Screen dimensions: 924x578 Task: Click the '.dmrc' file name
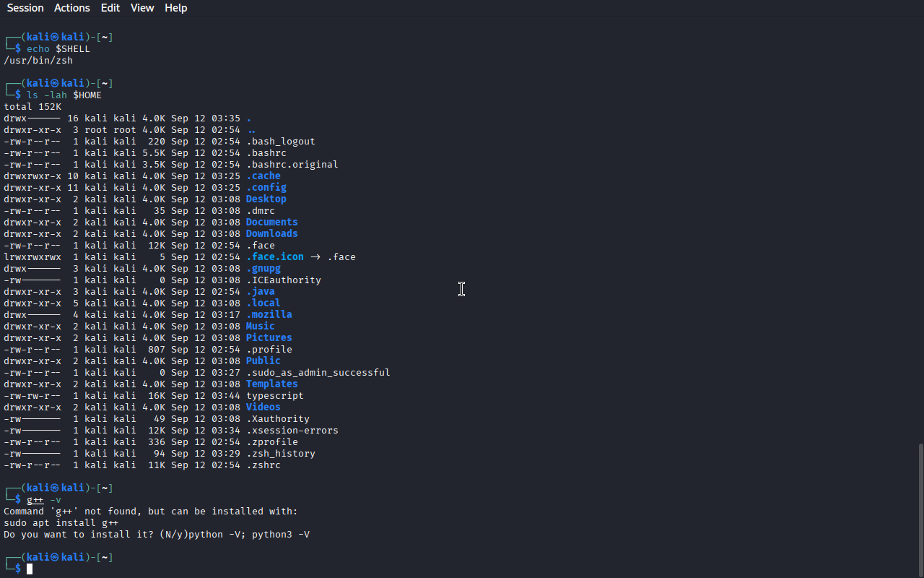(261, 211)
